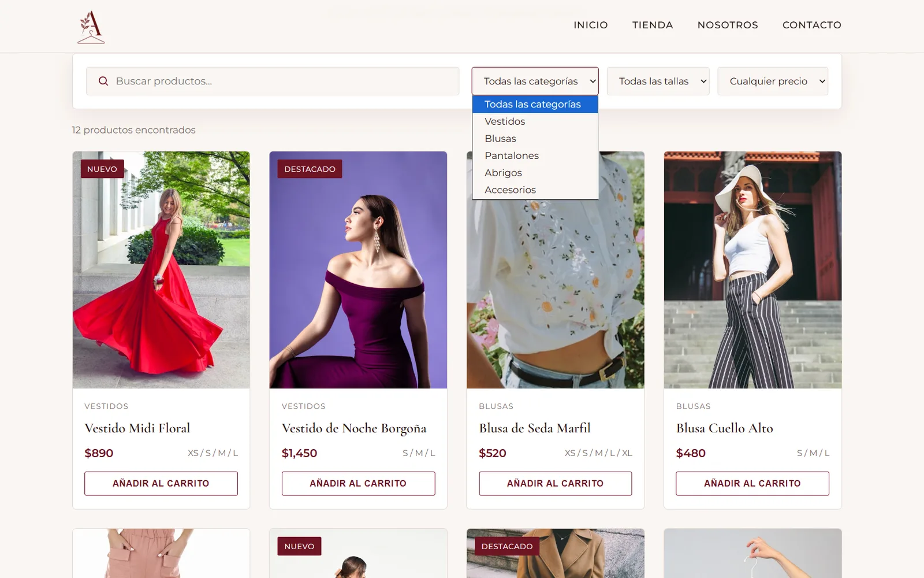Screen dimensions: 924x578
Task: Select Todas las categorías option in list
Action: coord(535,104)
